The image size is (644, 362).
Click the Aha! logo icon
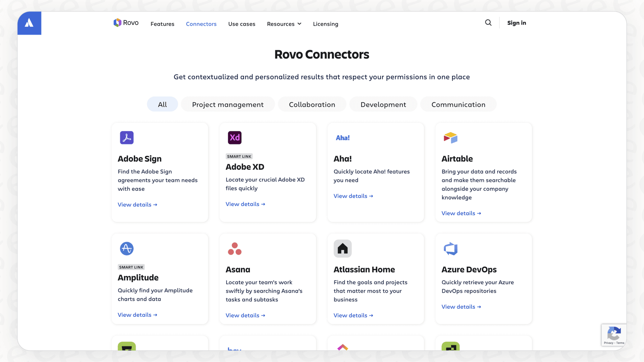point(342,137)
